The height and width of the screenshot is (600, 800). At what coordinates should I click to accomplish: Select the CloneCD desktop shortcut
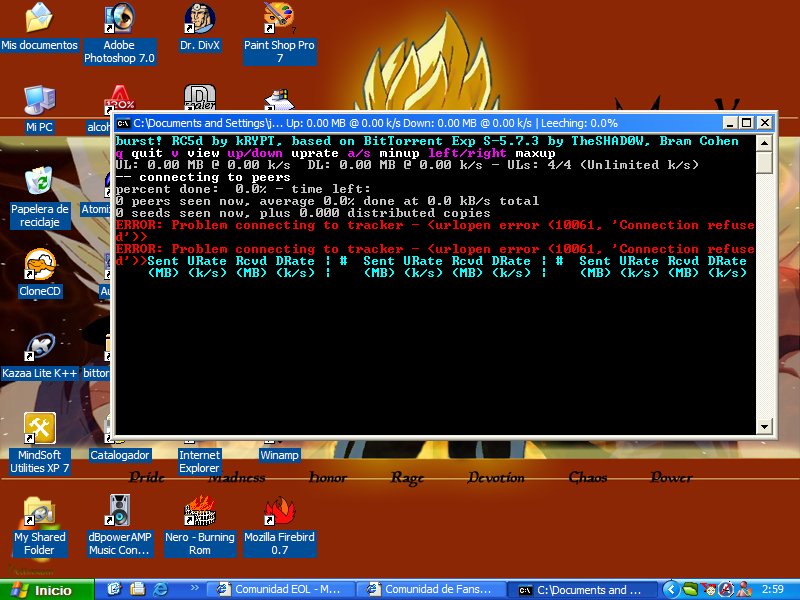(x=39, y=273)
